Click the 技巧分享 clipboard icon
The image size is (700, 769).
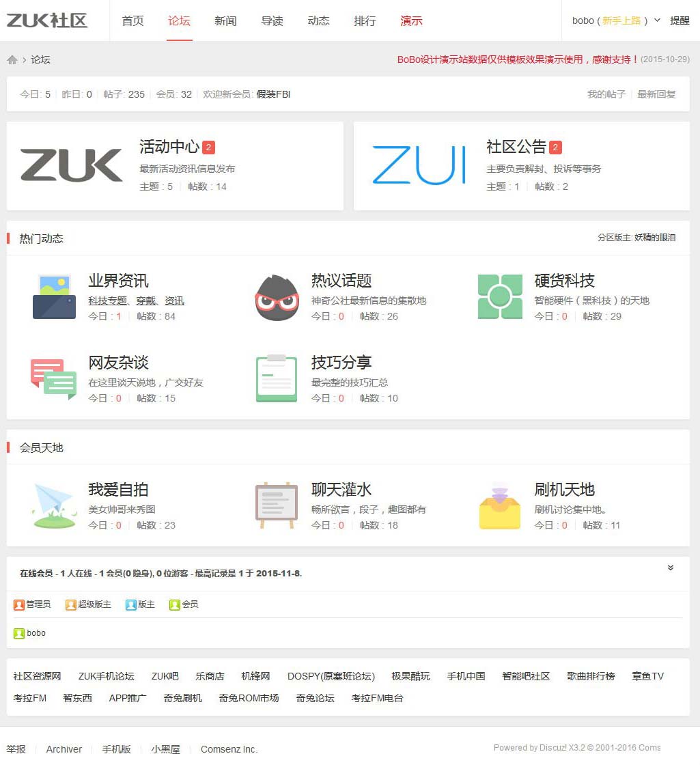[x=277, y=378]
